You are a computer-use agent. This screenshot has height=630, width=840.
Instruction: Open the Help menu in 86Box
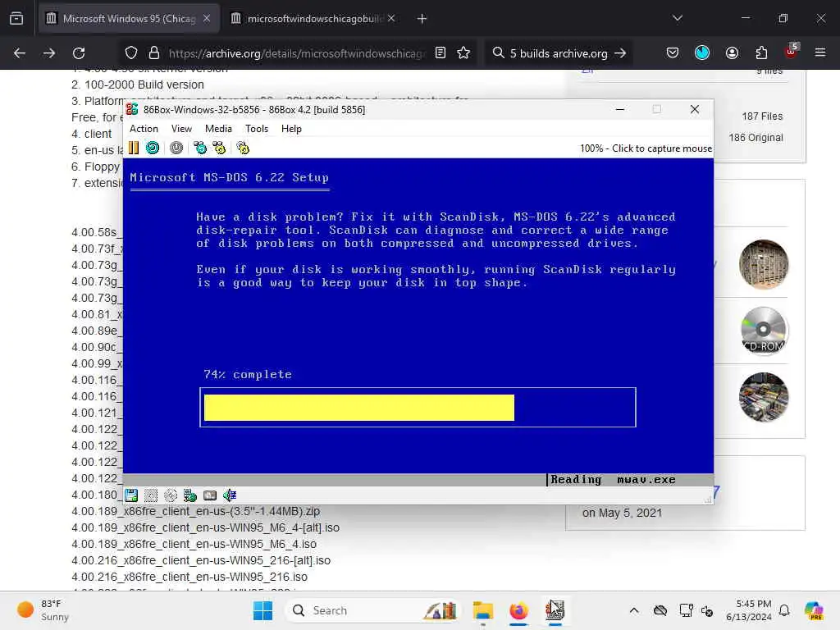[x=291, y=129]
